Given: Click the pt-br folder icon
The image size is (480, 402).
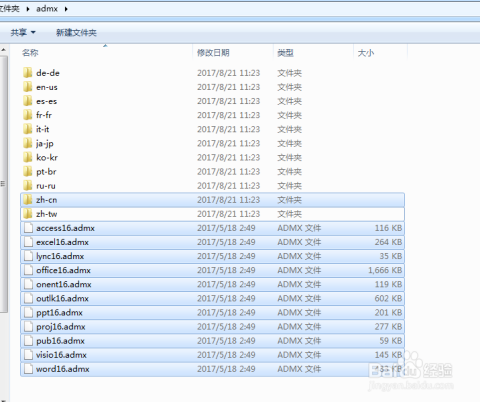Looking at the screenshot, I should 28,172.
